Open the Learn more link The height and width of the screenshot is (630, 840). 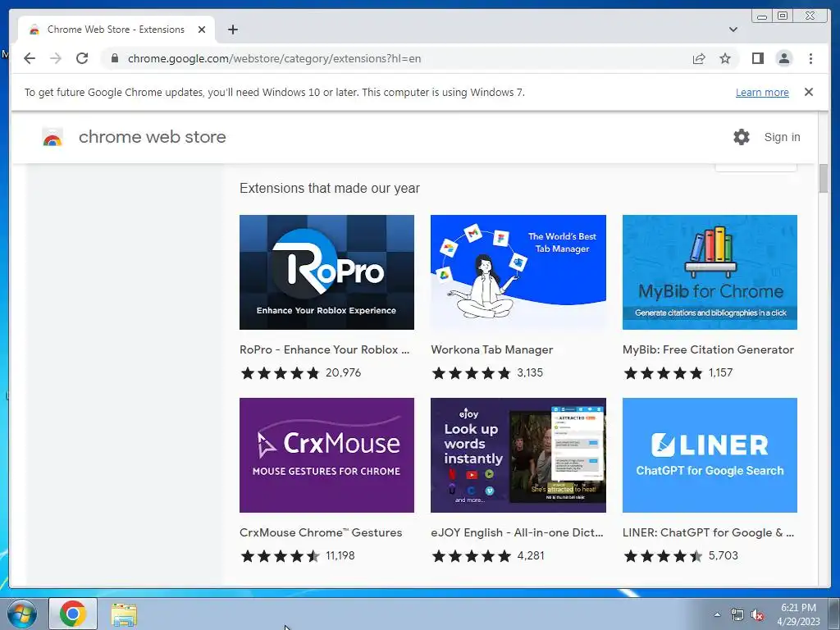coord(762,92)
